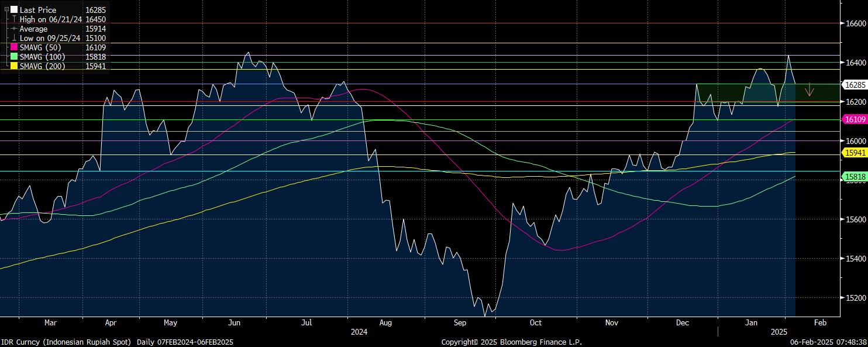The width and height of the screenshot is (868, 347).
Task: Select the SMAVG (200) legend label
Action: (42, 66)
